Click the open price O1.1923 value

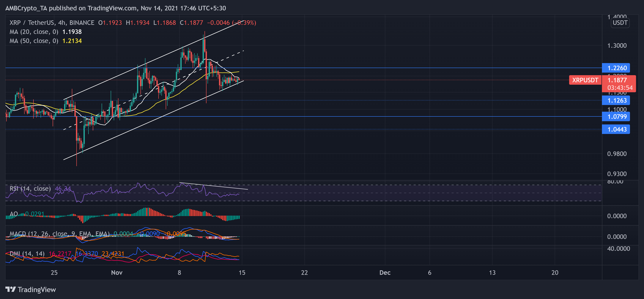(x=110, y=23)
